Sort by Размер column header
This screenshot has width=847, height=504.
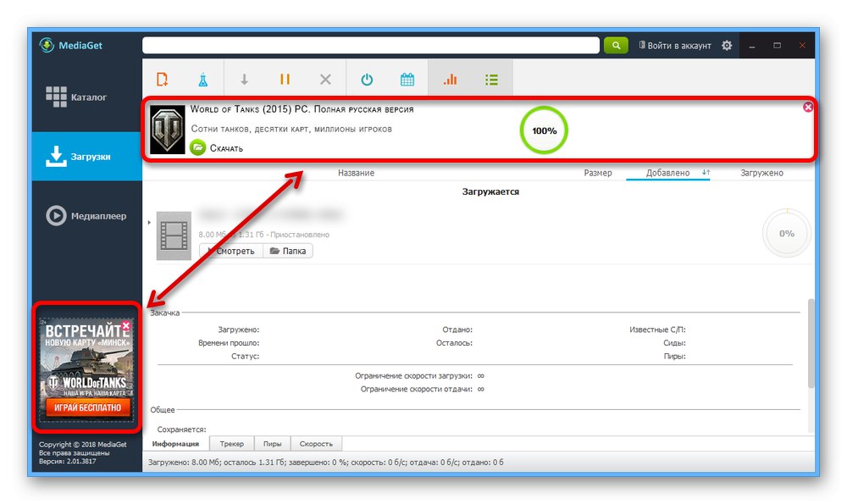pos(597,173)
